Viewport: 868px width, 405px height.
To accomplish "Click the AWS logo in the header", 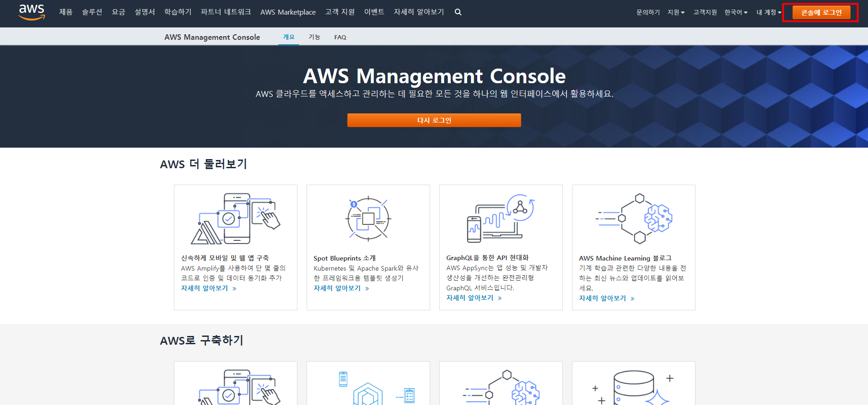I will coord(32,12).
